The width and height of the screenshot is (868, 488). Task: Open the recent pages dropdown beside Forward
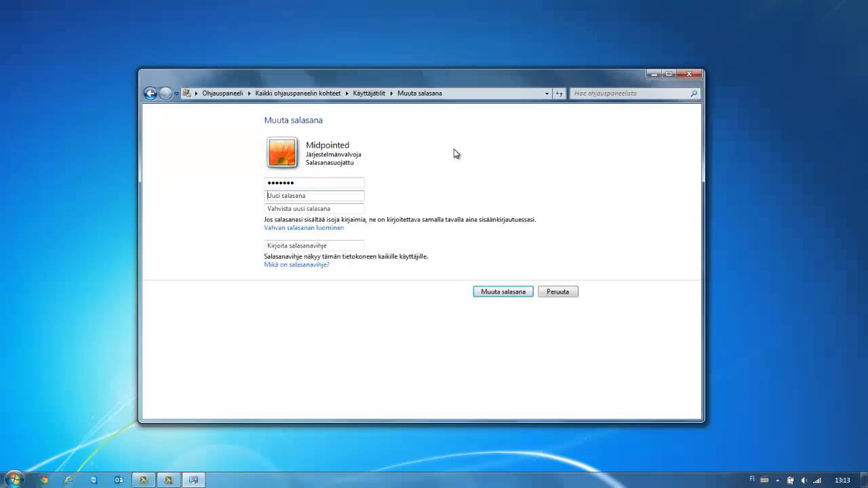[176, 94]
